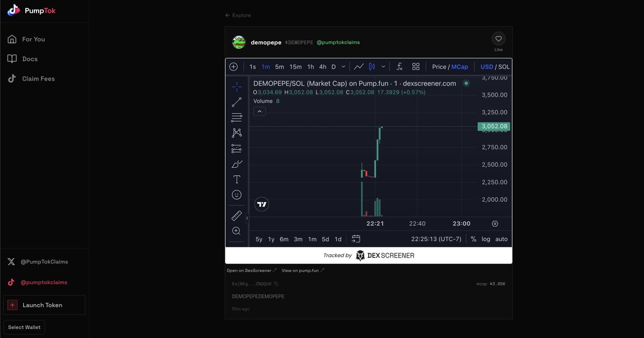Select the D daily interval

pos(333,67)
